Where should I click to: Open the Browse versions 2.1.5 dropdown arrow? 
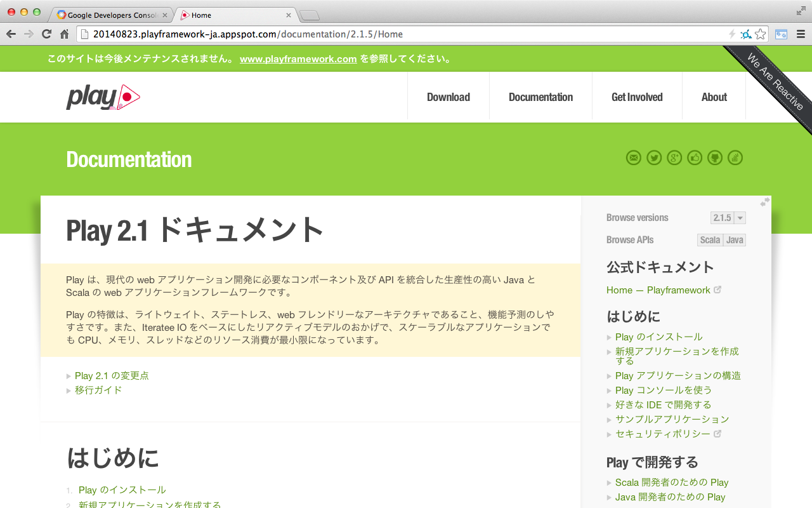(x=740, y=218)
